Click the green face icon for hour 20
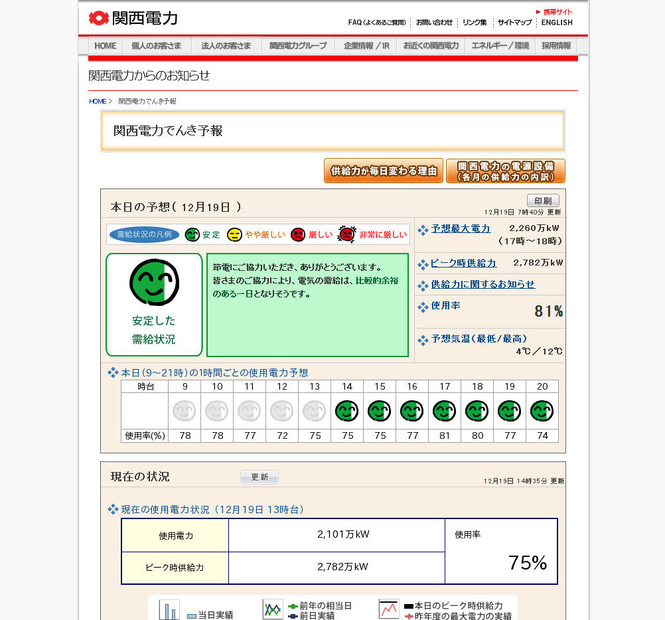Screen dimensions: 665x620 [542, 411]
